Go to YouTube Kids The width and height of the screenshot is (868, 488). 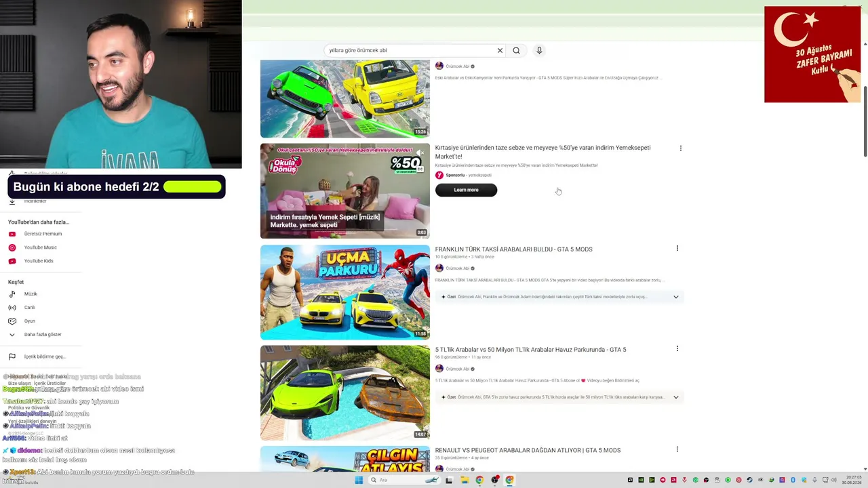click(x=39, y=261)
